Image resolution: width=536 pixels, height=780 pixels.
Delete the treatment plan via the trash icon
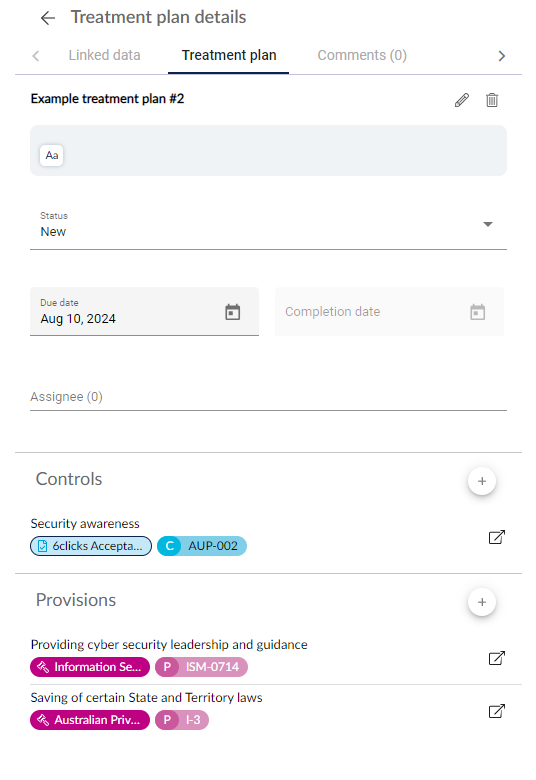492,100
